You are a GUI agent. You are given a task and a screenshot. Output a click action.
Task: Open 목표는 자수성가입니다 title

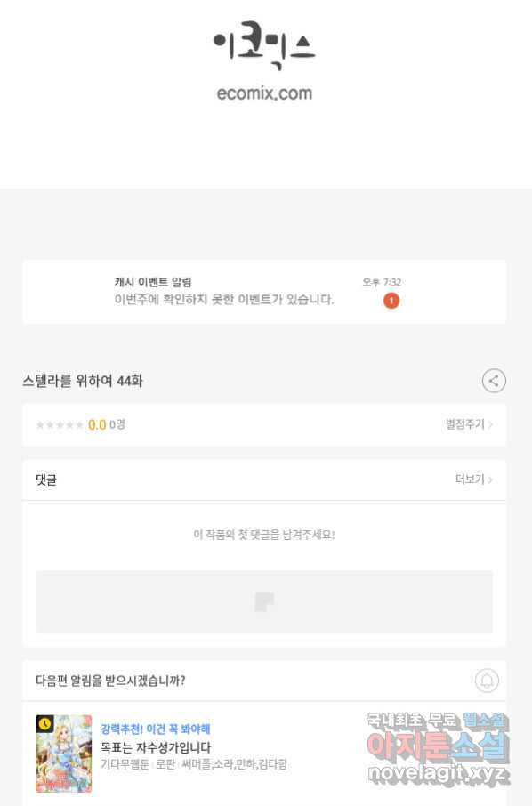coord(156,747)
